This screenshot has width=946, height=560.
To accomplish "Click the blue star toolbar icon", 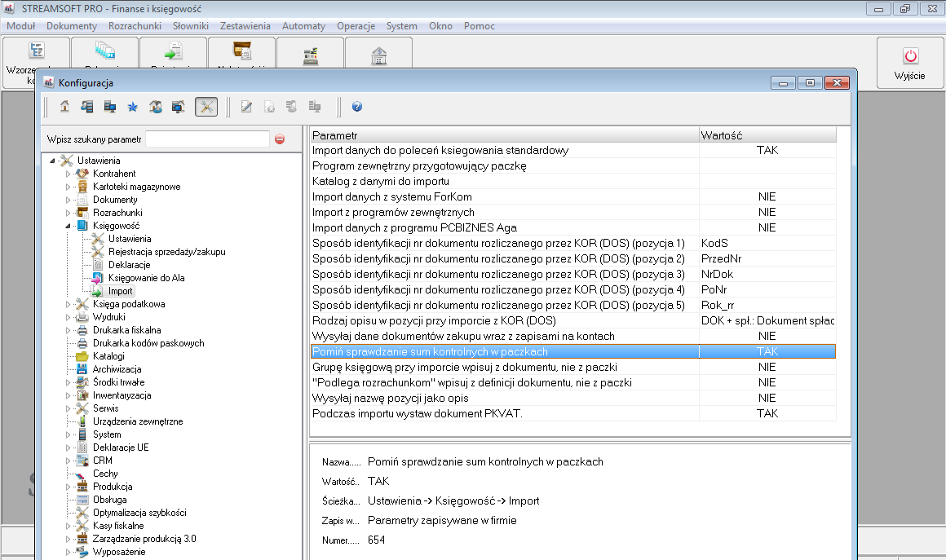I will point(132,107).
